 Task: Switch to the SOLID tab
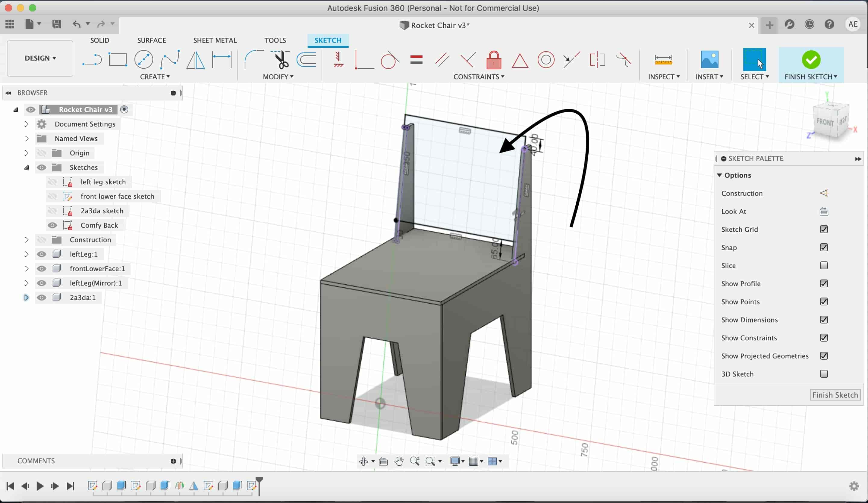99,40
